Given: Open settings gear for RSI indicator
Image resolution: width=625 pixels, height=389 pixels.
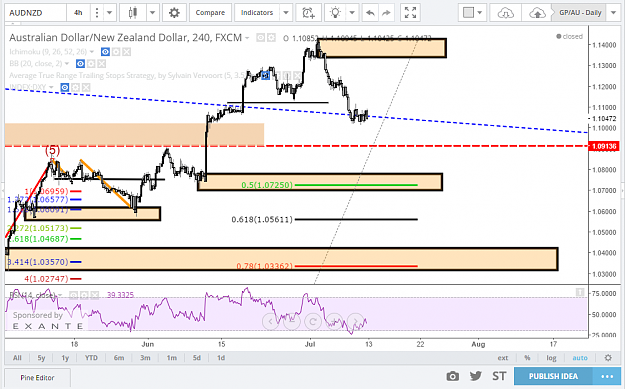Looking at the screenshot, I should [84, 295].
